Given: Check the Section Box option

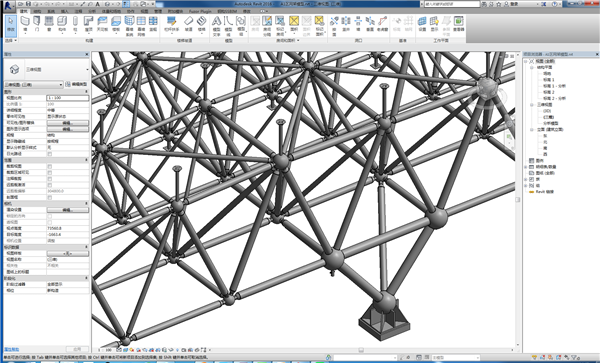Looking at the screenshot, I should (49, 197).
